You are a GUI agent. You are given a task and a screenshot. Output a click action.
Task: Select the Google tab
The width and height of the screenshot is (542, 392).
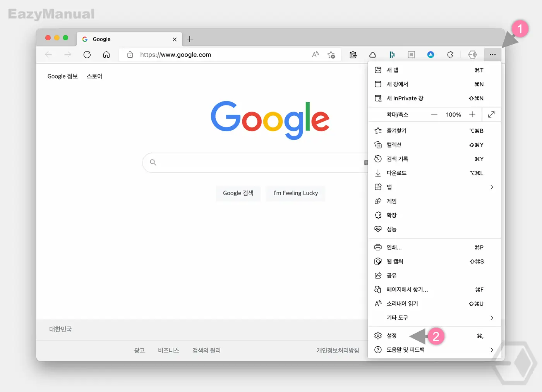tap(129, 39)
